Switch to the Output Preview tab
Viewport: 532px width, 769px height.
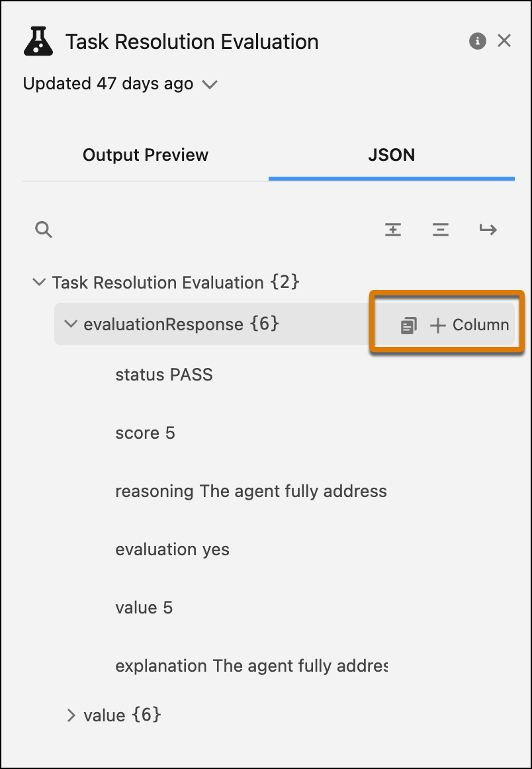(x=146, y=155)
